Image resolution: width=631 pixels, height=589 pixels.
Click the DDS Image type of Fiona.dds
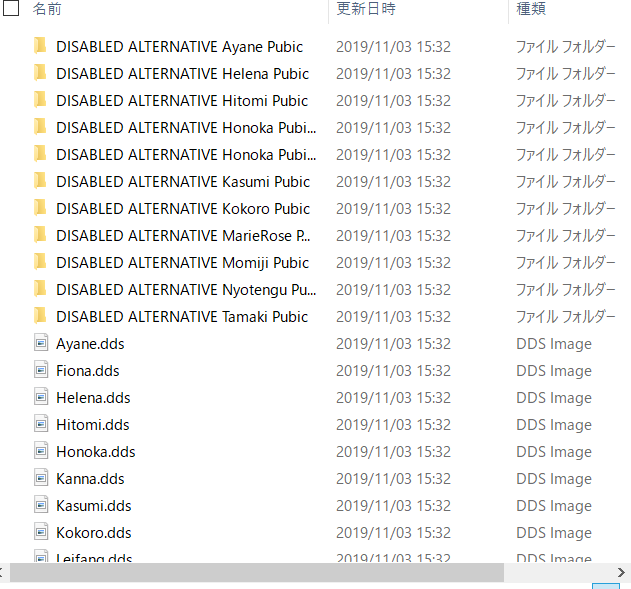click(554, 371)
